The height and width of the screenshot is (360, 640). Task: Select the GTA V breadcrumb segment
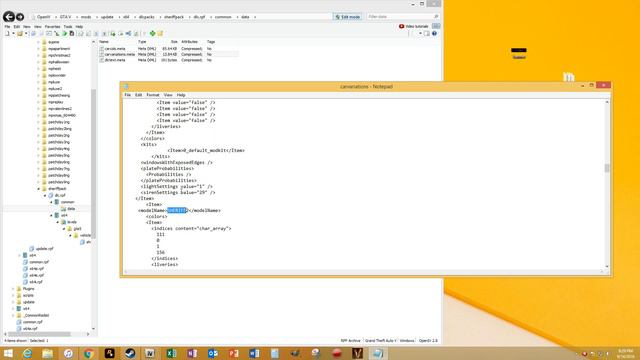click(x=65, y=17)
